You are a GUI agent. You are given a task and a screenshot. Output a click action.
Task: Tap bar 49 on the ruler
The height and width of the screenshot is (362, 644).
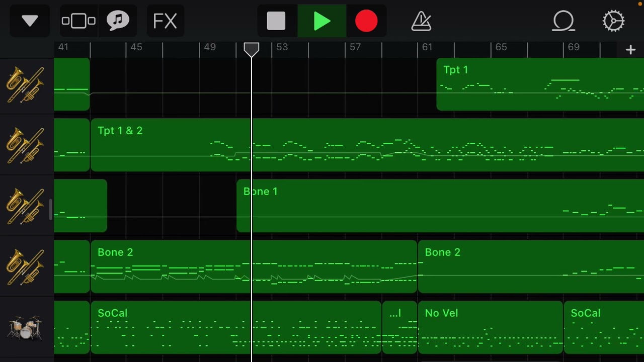(210, 47)
